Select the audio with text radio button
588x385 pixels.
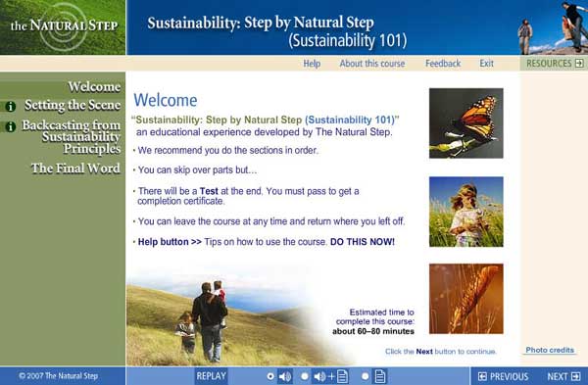click(305, 376)
